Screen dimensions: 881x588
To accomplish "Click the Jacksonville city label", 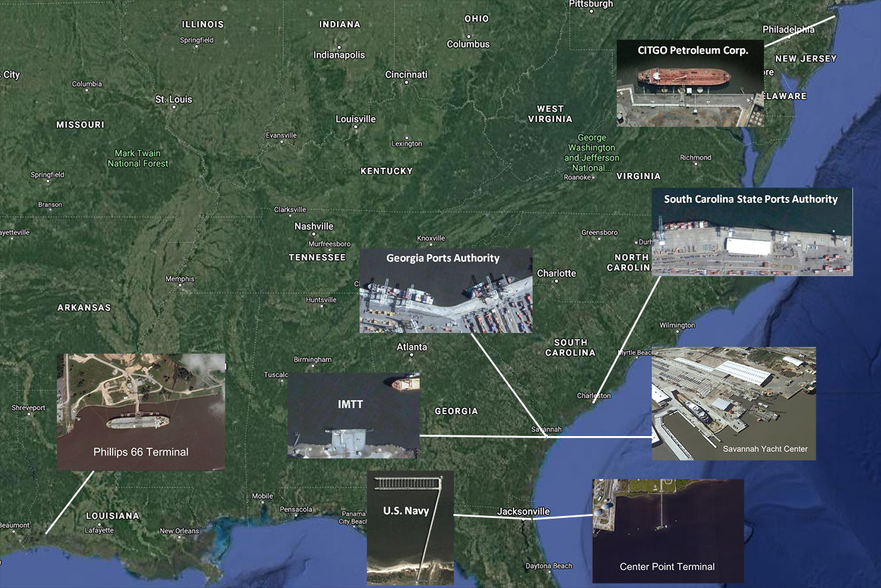I will click(x=523, y=511).
